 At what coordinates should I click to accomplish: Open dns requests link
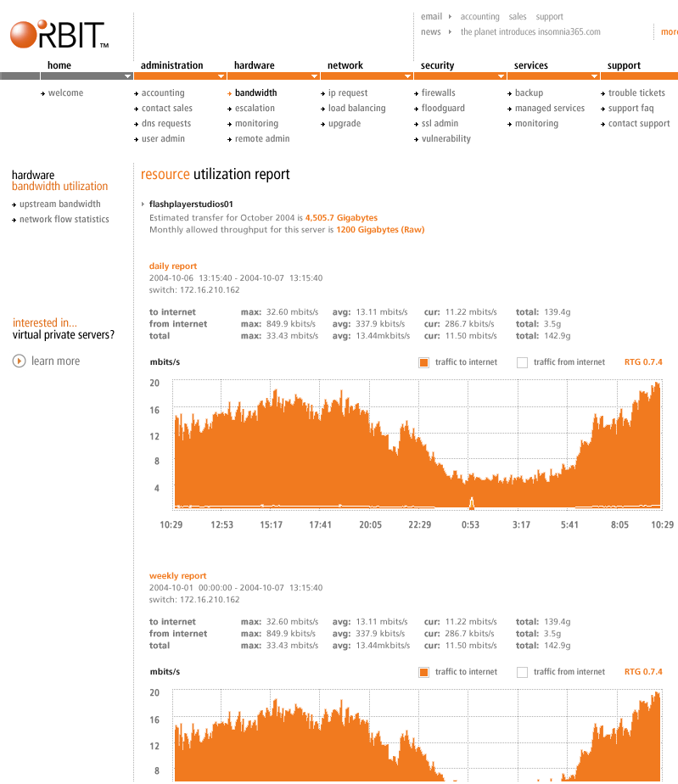(166, 124)
